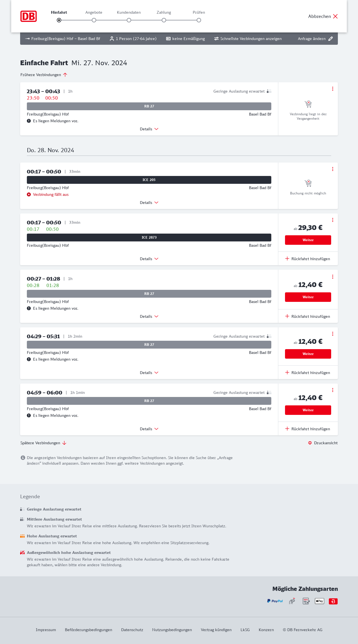The width and height of the screenshot is (358, 644).
Task: Open the Beförderungsbedingungen footer link
Action: click(88, 630)
